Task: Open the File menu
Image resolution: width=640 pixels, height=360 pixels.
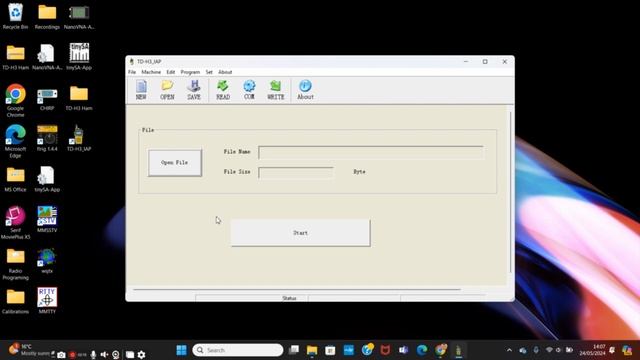Action: coord(132,72)
